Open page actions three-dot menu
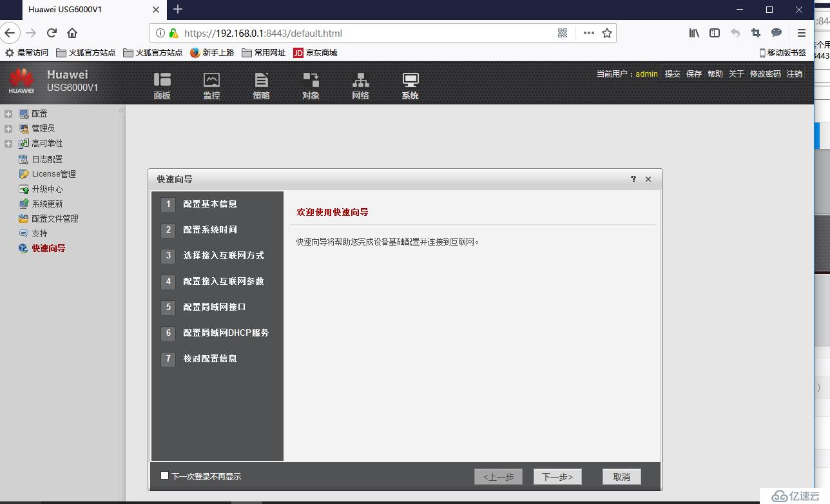The width and height of the screenshot is (830, 504). [x=589, y=33]
